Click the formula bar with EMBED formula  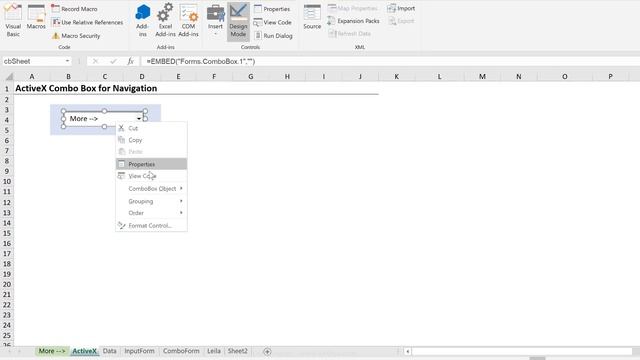(390, 61)
